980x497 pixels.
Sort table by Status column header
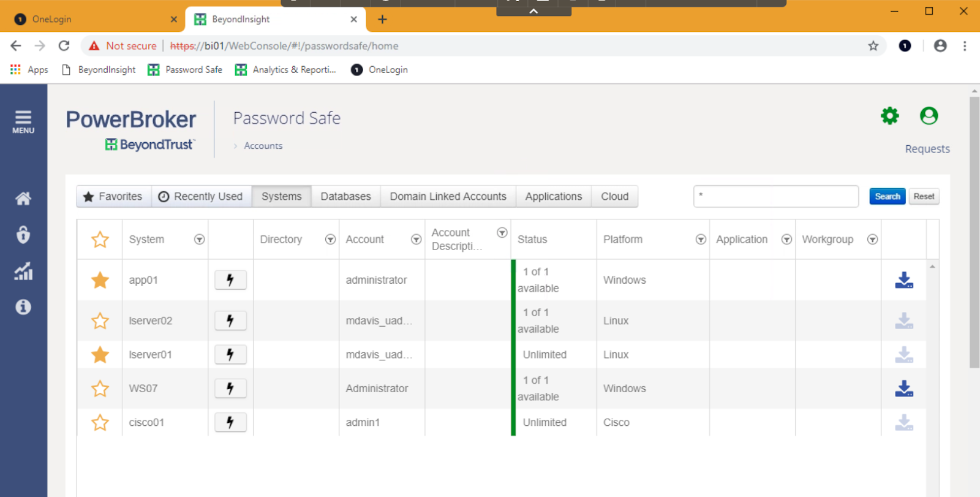[x=532, y=240]
